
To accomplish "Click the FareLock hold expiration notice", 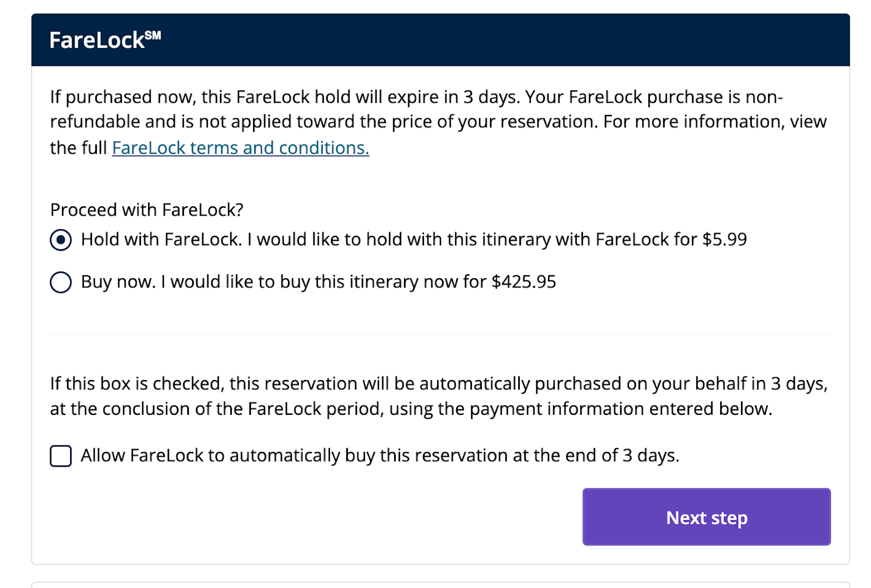I will click(x=436, y=121).
